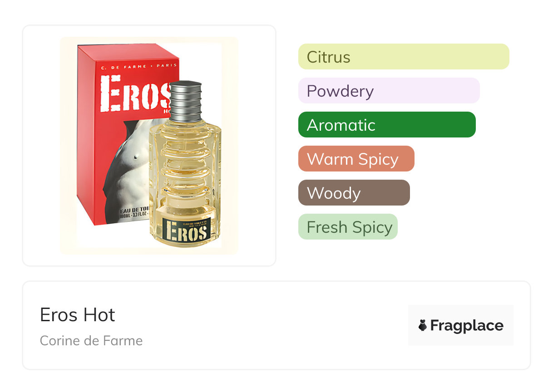Click the Fragplace brand name text
The height and width of the screenshot is (392, 553).
(467, 325)
